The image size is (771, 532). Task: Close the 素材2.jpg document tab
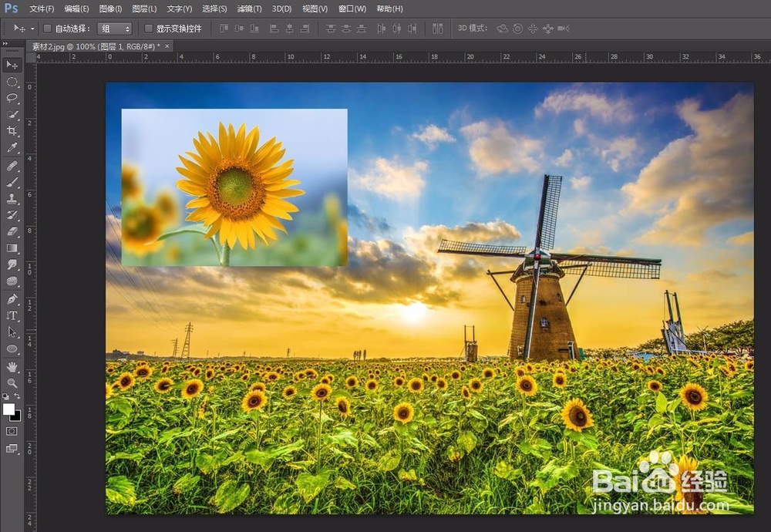(167, 46)
